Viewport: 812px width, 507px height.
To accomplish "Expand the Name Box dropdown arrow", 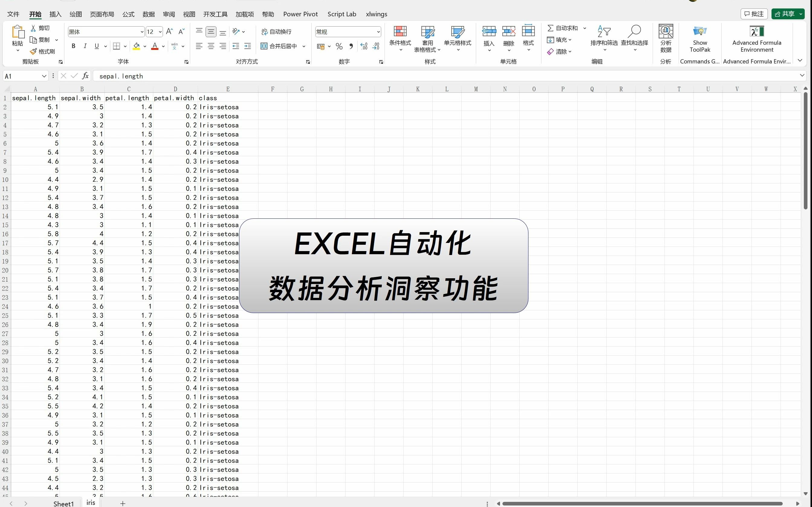I will [x=44, y=76].
